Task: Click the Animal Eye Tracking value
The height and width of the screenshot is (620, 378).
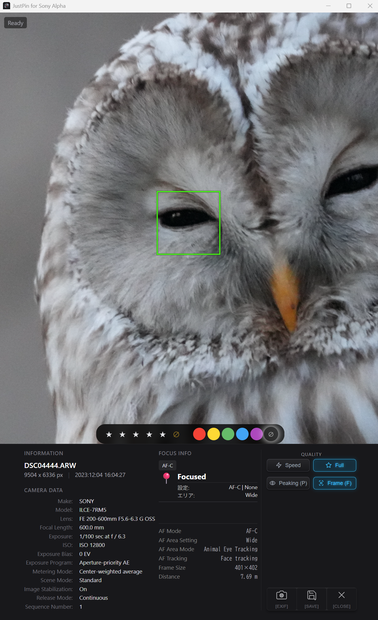Action: click(x=231, y=549)
